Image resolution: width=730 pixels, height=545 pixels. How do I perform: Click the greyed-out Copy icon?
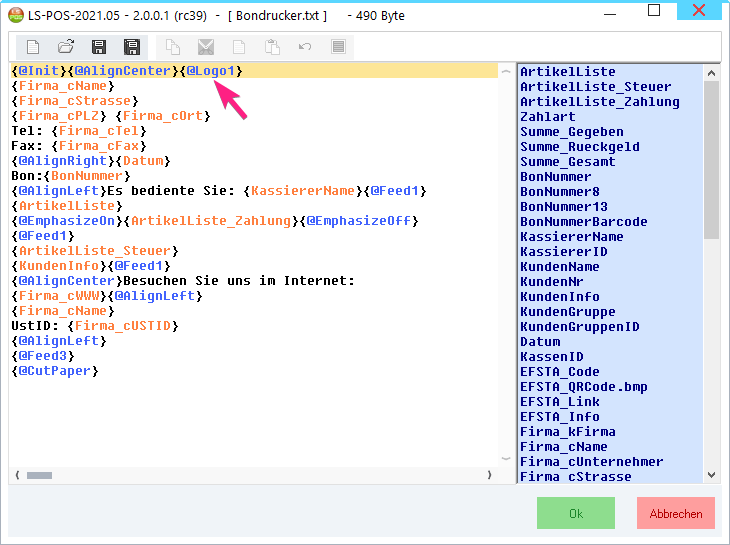[x=173, y=47]
